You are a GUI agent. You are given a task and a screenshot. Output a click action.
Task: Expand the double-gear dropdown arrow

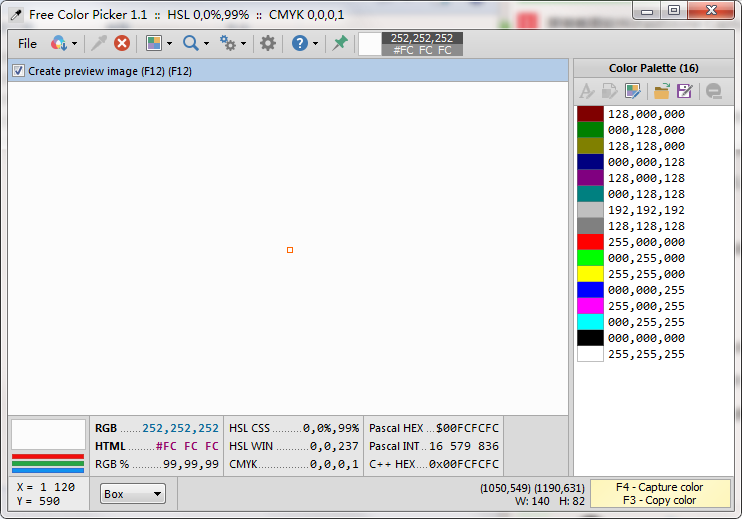243,44
